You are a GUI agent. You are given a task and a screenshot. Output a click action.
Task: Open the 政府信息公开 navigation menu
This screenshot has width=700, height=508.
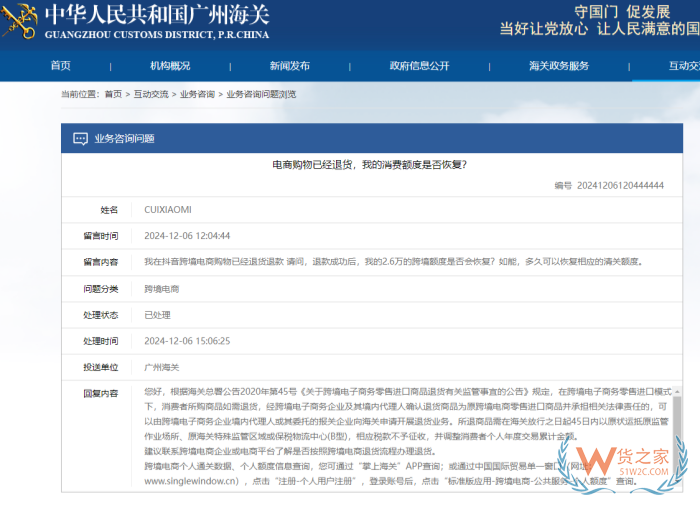click(x=419, y=66)
